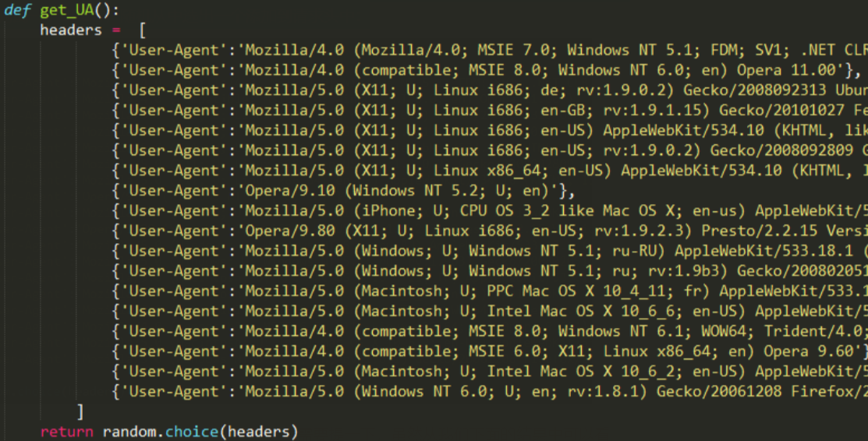Viewport: 868px width, 441px height.
Task: Click the word random in return line
Action: coord(129,432)
